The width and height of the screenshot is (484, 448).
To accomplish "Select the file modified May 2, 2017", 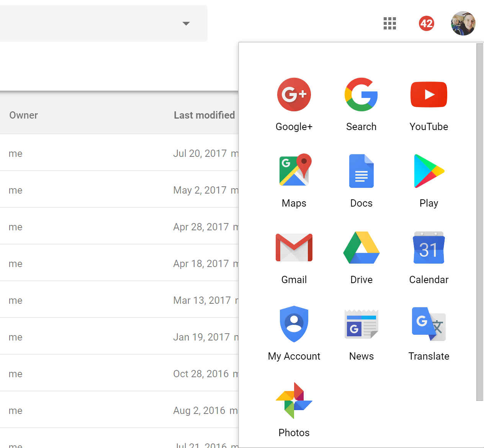I will pos(119,189).
